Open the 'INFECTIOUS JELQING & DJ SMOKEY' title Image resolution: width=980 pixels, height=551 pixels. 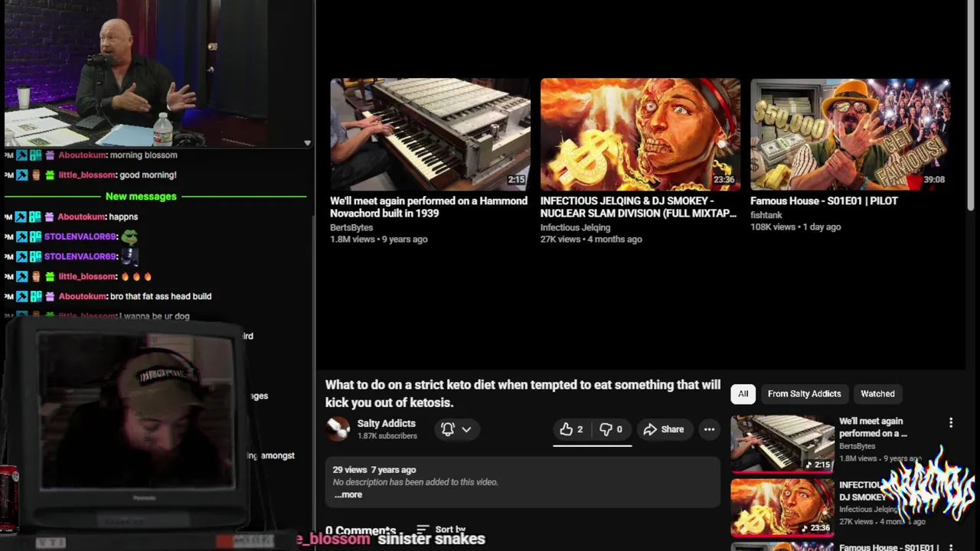639,207
